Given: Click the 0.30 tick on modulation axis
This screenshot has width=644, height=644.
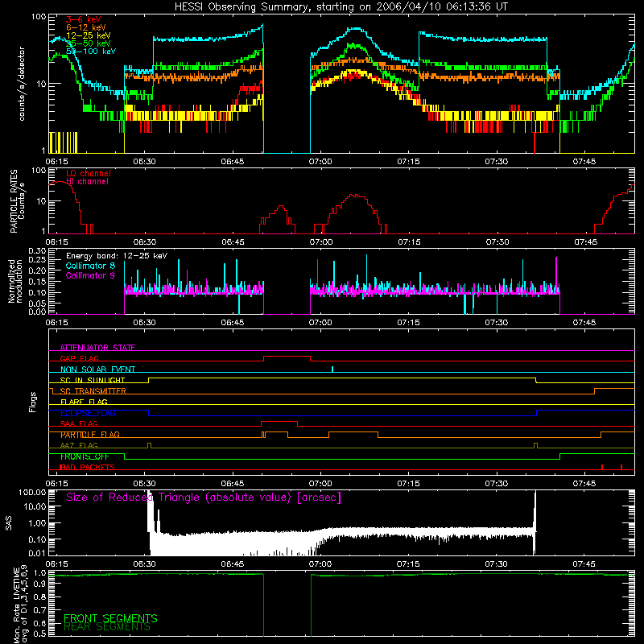Looking at the screenshot, I should point(38,250).
